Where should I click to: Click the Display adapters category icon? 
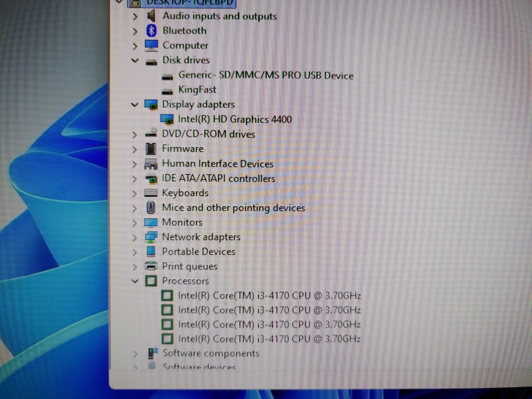tap(151, 105)
